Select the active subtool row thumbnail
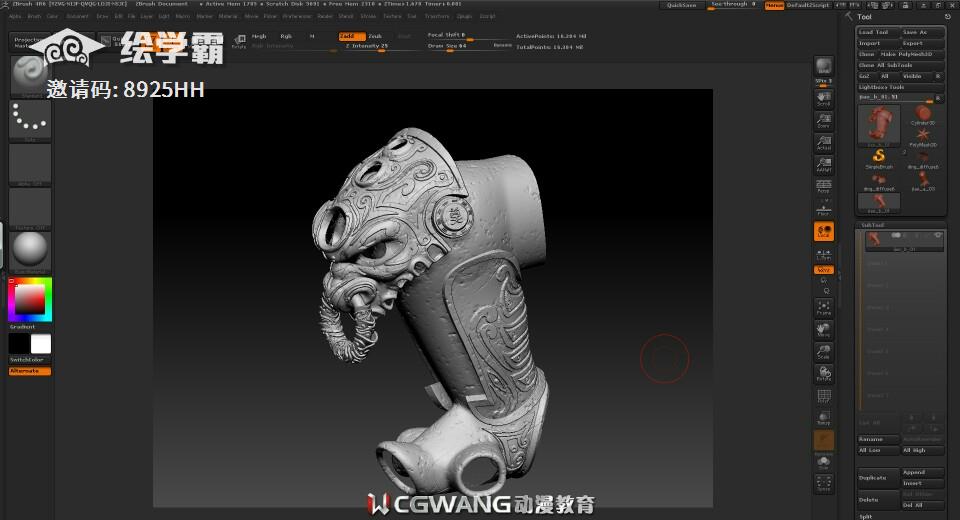960x520 pixels. point(874,239)
